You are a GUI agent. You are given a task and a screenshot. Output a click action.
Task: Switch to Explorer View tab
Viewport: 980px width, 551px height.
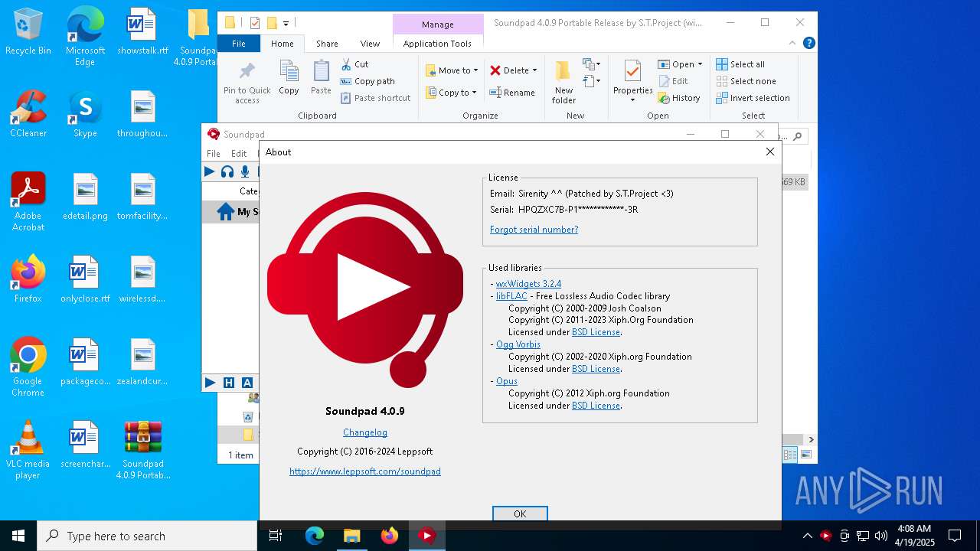tap(370, 44)
